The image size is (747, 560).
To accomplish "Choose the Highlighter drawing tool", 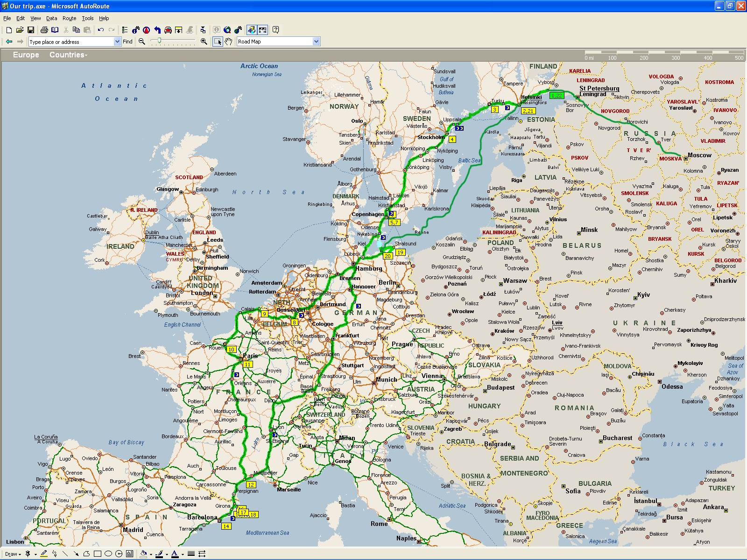I will [x=44, y=554].
